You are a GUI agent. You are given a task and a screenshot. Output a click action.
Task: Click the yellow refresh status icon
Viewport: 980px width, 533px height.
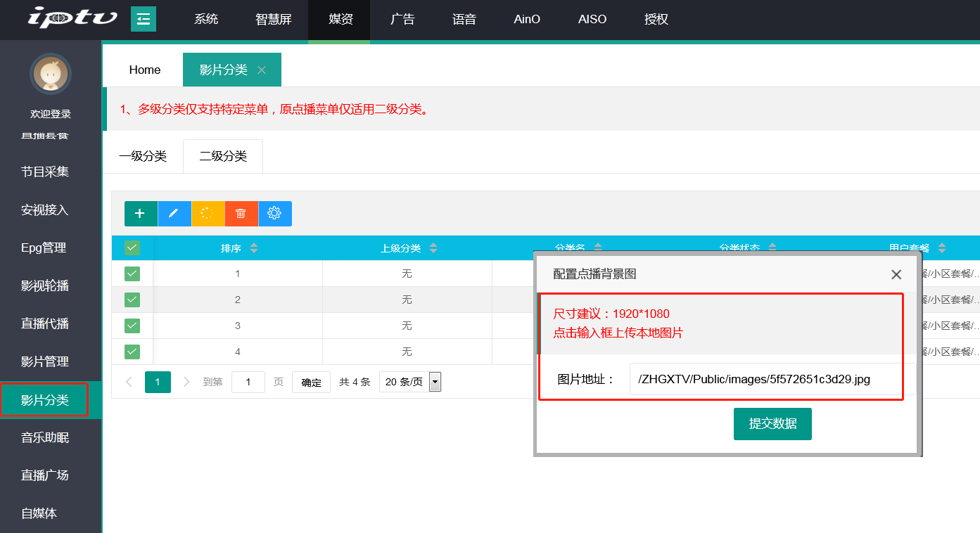click(208, 214)
